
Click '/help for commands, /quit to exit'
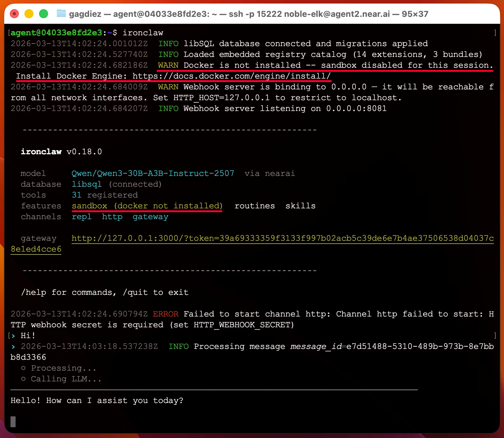point(105,292)
